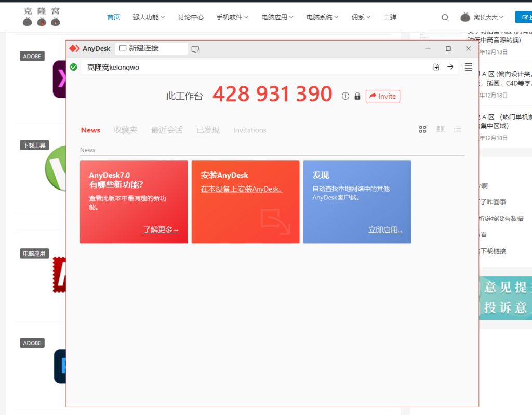
Task: Select the 最近会话 tab
Action: click(x=167, y=130)
